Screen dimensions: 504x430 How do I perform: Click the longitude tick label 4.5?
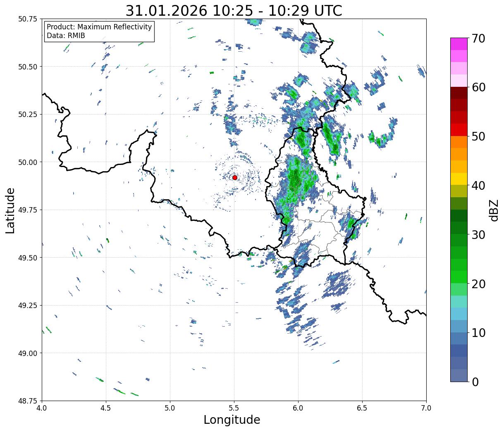[x=106, y=408]
